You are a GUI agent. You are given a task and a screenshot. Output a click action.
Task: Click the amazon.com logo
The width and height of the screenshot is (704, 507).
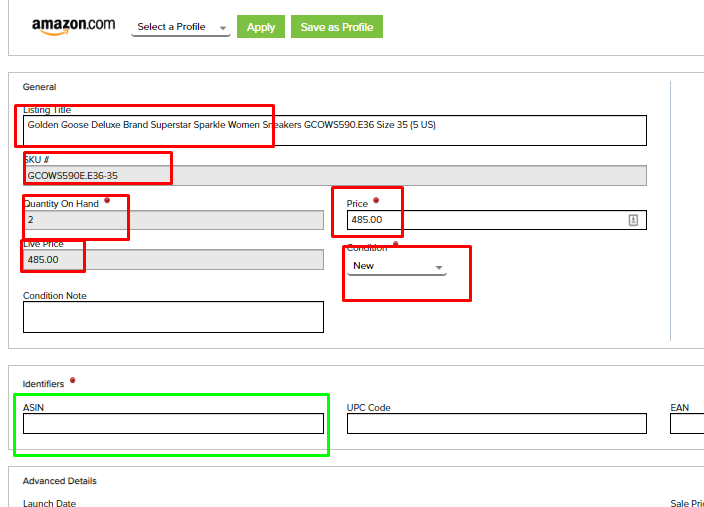(x=73, y=26)
